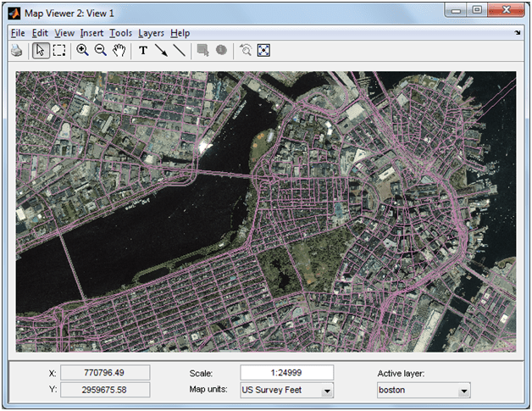Open the File menu
This screenshot has width=532, height=411.
[x=19, y=33]
